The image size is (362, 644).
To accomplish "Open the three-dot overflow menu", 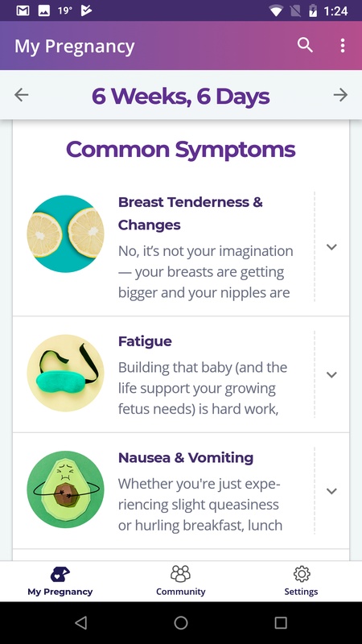I will pyautogui.click(x=343, y=46).
